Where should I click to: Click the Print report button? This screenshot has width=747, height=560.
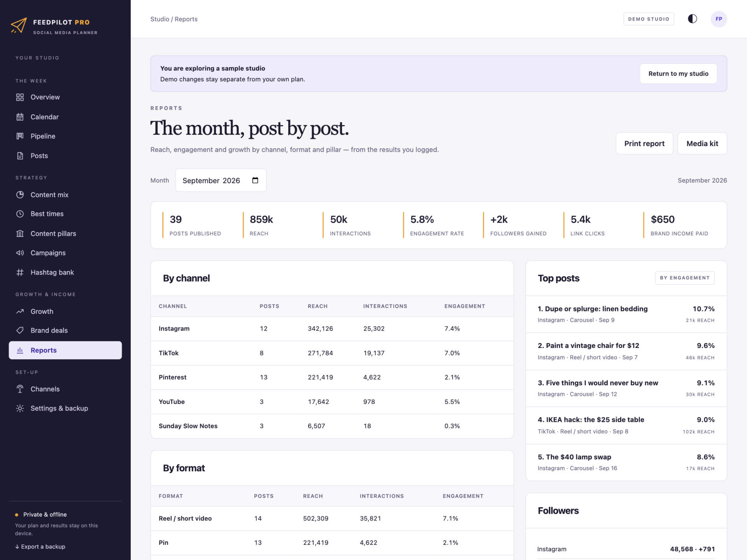(x=644, y=143)
